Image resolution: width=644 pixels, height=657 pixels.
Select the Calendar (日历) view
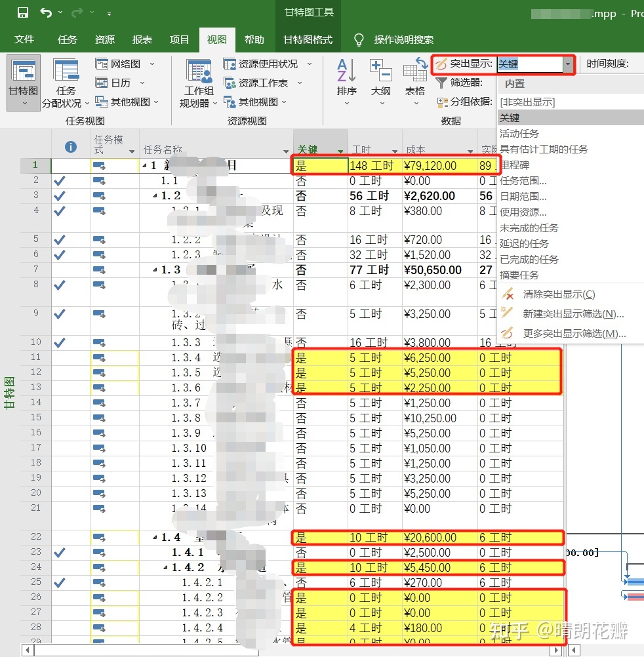point(119,83)
